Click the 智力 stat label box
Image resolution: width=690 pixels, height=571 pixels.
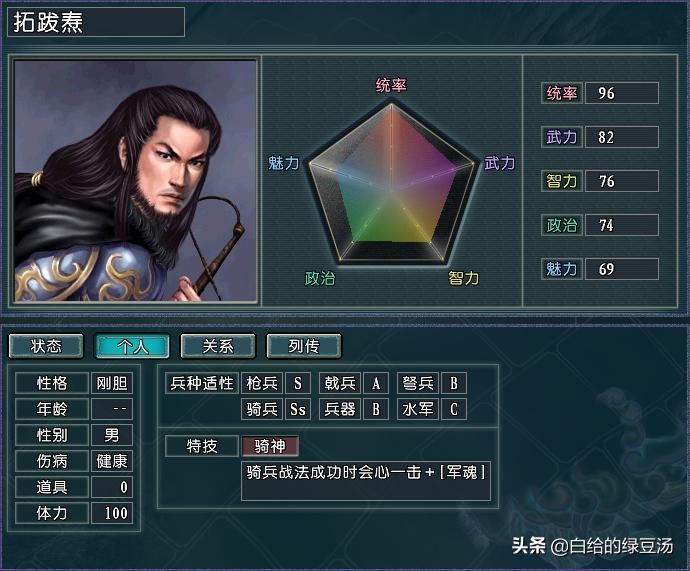pos(562,181)
